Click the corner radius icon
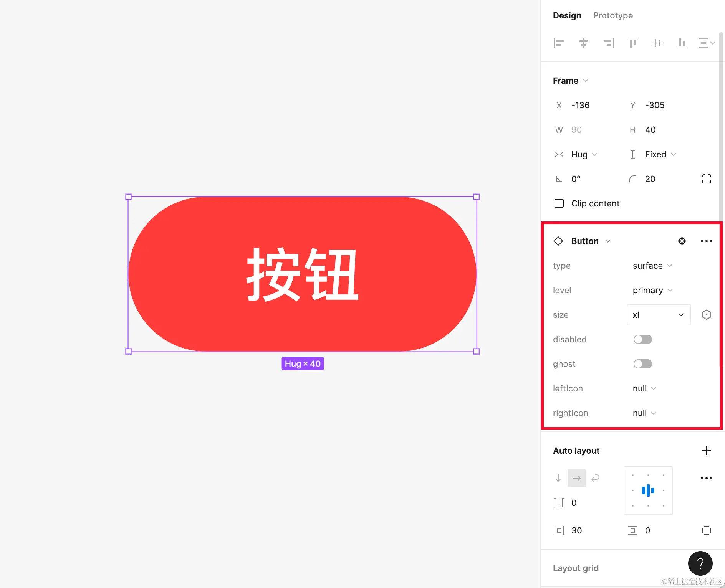 click(x=632, y=179)
